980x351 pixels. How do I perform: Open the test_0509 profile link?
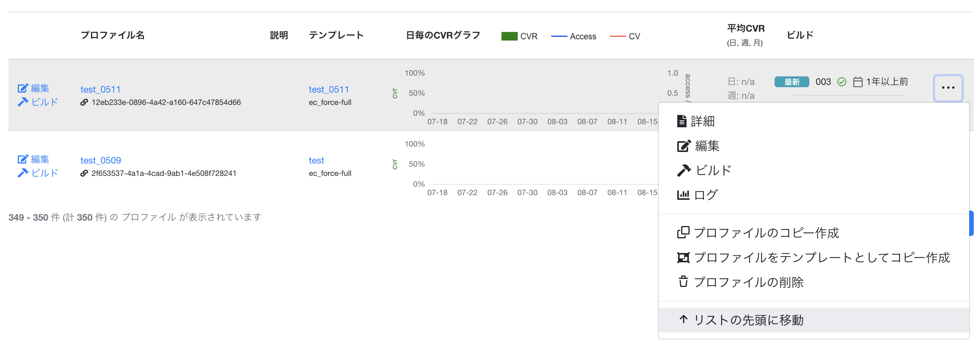100,160
